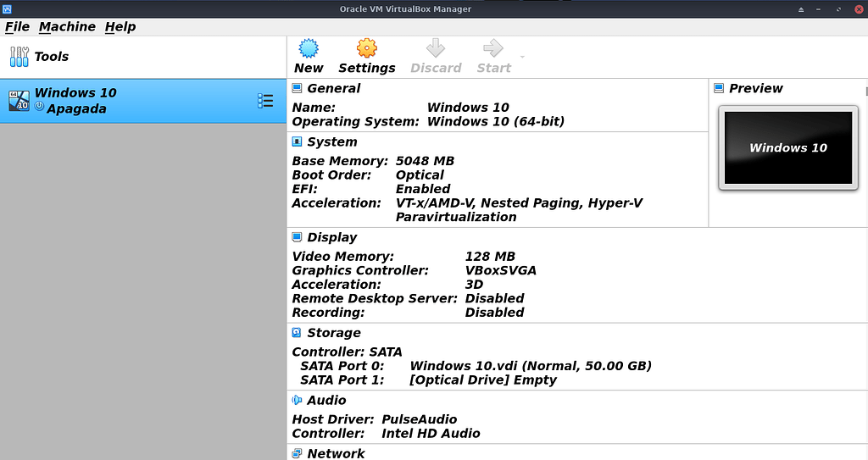Click the Graphics Controller value VBoxSVGA
868x460 pixels.
pyautogui.click(x=500, y=271)
